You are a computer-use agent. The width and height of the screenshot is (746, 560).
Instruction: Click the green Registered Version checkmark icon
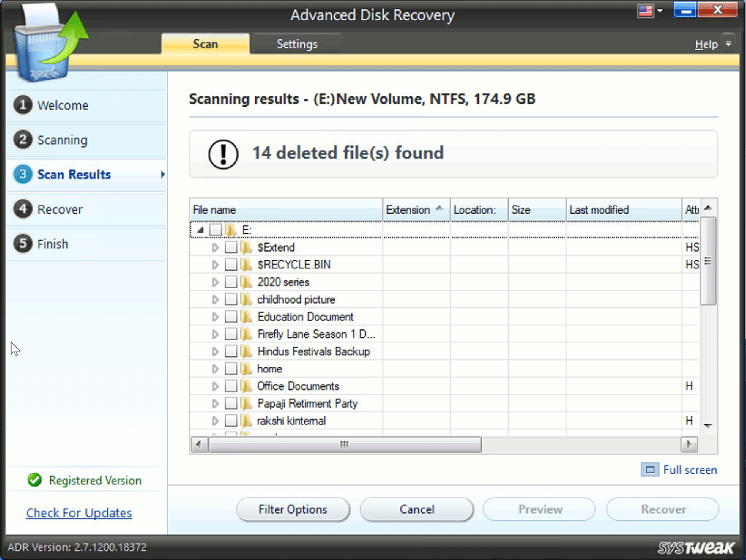click(x=35, y=480)
